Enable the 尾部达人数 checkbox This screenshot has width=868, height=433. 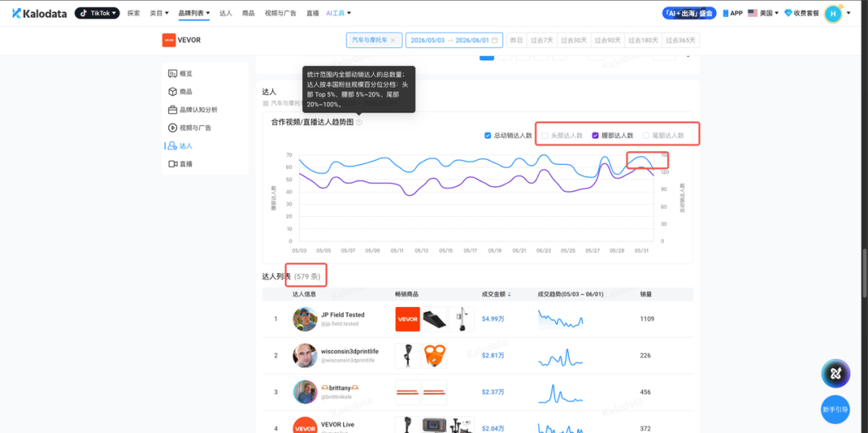646,135
